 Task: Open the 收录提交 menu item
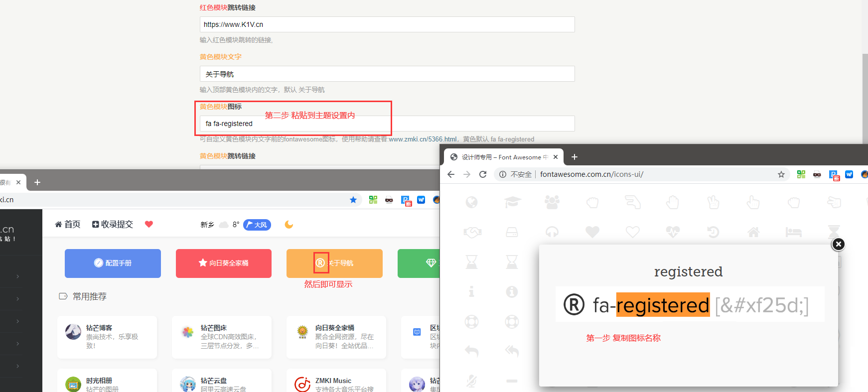(x=113, y=224)
